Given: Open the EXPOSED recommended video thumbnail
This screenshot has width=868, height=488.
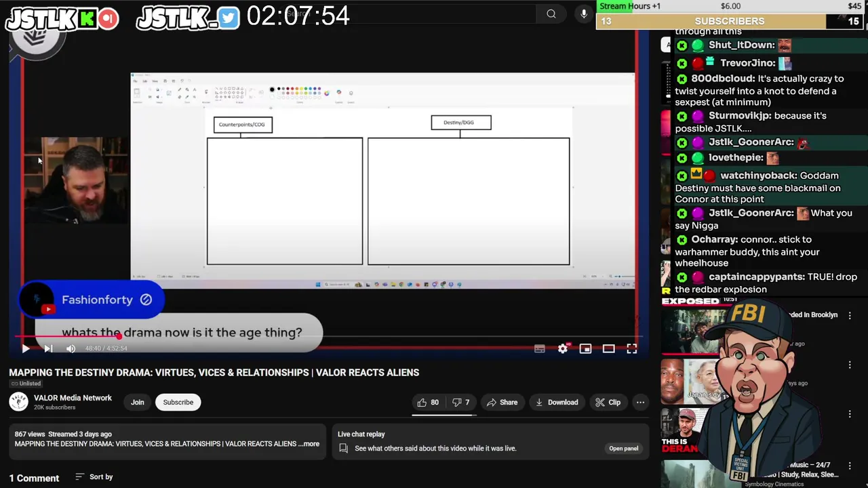Looking at the screenshot, I should click(694, 325).
